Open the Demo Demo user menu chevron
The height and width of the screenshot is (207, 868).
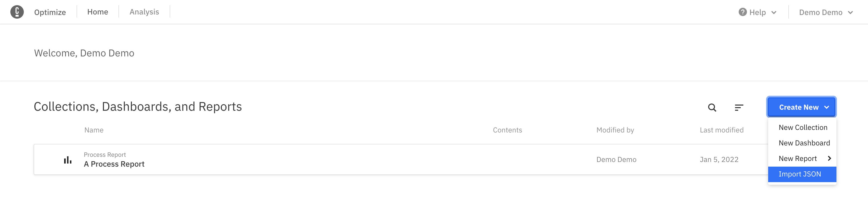tap(850, 12)
